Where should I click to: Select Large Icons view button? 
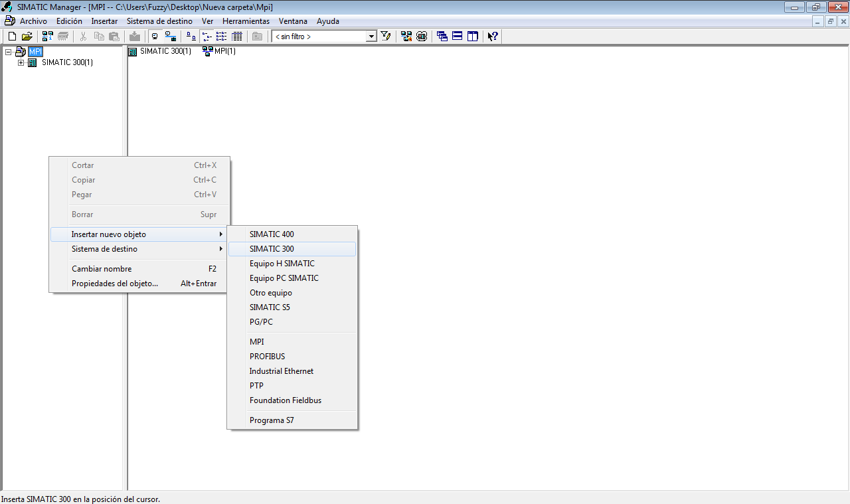(191, 37)
